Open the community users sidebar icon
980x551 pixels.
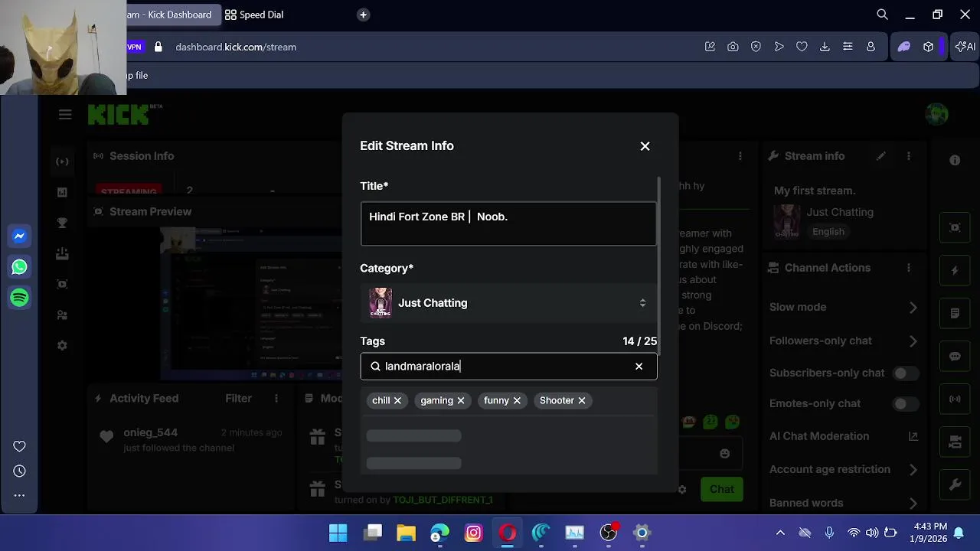[x=62, y=315]
